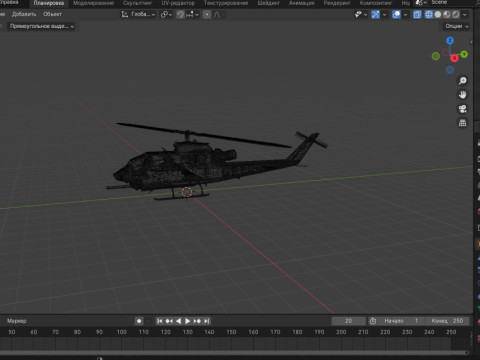The image size is (480, 360).
Task: Play the animation forward
Action: (x=188, y=321)
